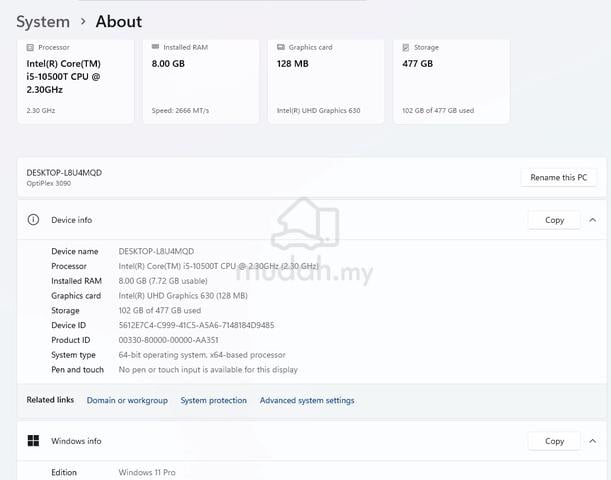
Task: Click the Product ID value 00330-80000-00000-AA351
Action: pos(168,340)
